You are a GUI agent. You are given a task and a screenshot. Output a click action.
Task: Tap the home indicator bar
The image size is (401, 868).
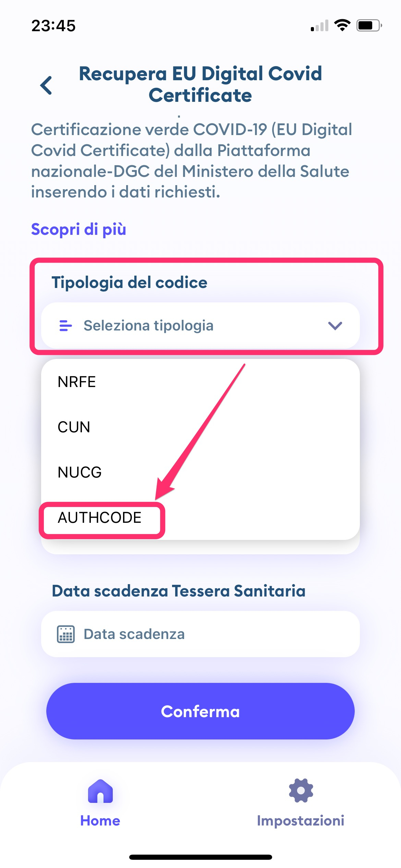tap(200, 857)
